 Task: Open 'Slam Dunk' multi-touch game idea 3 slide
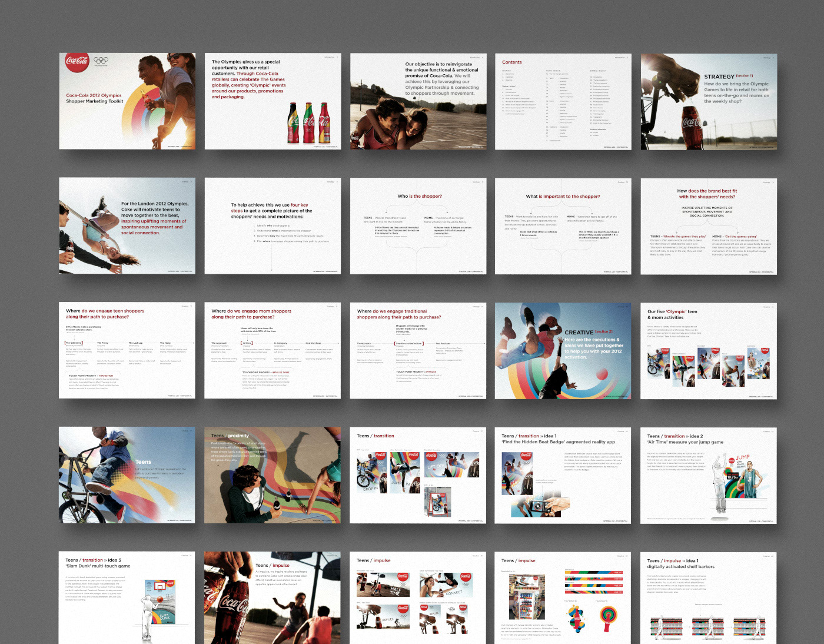(x=127, y=597)
